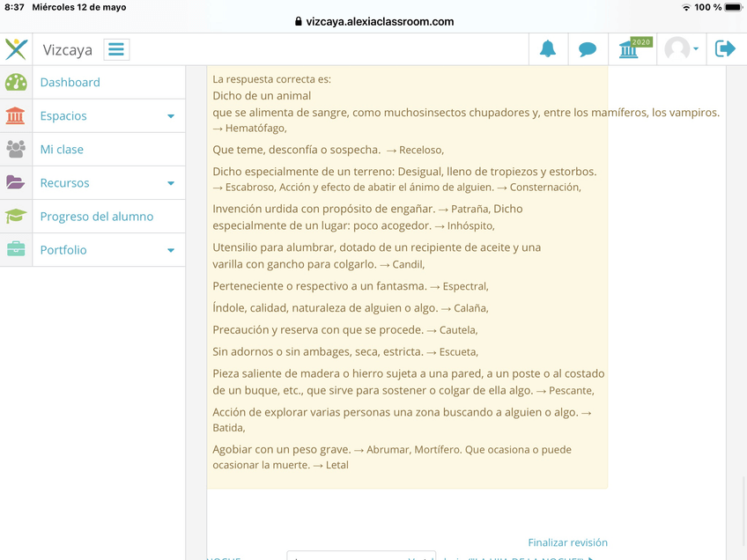Open the 2020 school year institution icon
Viewport: 747px width, 560px height.
click(634, 48)
